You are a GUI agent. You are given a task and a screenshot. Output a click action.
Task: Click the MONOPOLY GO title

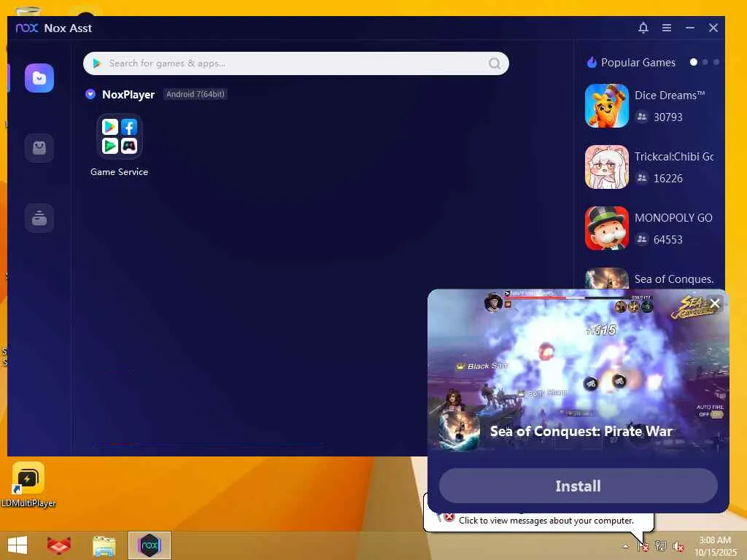tap(673, 217)
